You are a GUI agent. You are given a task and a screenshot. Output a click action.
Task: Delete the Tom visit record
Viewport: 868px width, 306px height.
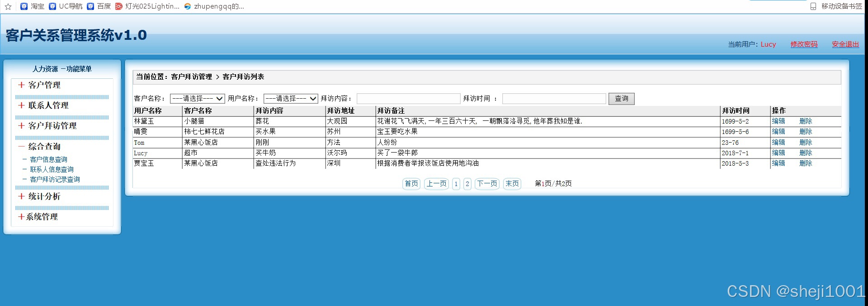click(x=806, y=143)
